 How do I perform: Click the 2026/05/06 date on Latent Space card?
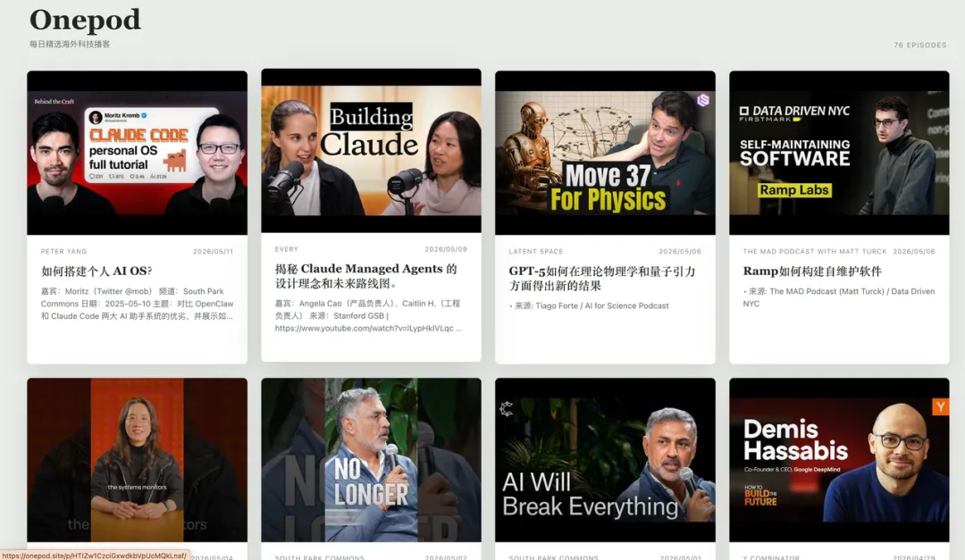pyautogui.click(x=679, y=252)
